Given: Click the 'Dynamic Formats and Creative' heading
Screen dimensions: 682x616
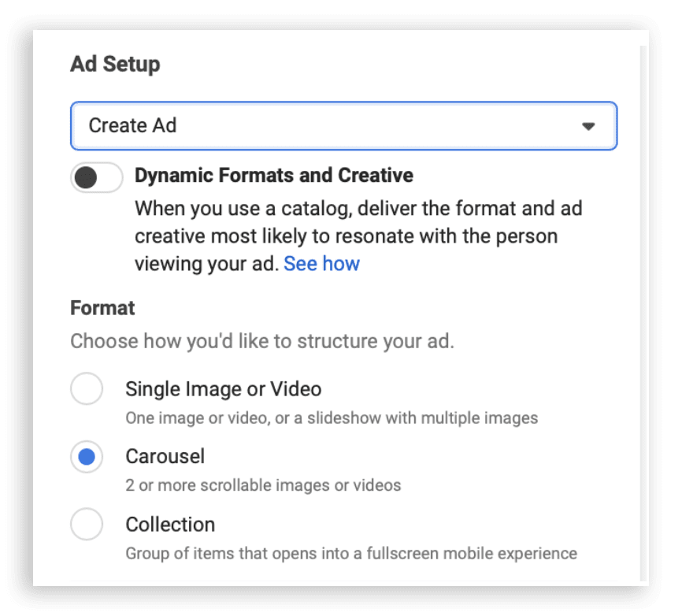Looking at the screenshot, I should pos(273,175).
